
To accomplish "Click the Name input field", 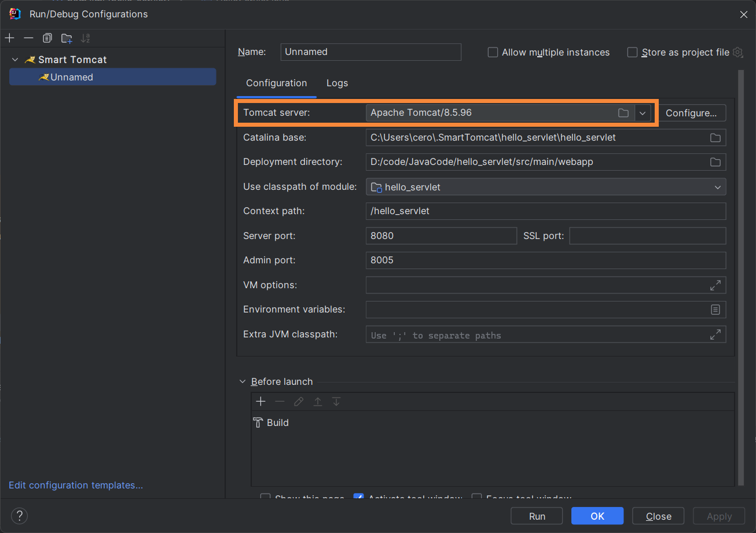I will point(370,52).
